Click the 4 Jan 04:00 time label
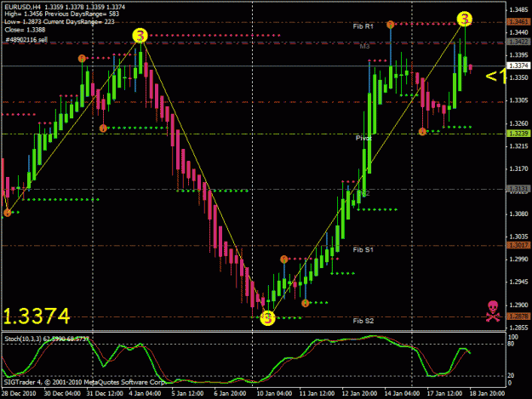The width and height of the screenshot is (532, 399). [145, 394]
